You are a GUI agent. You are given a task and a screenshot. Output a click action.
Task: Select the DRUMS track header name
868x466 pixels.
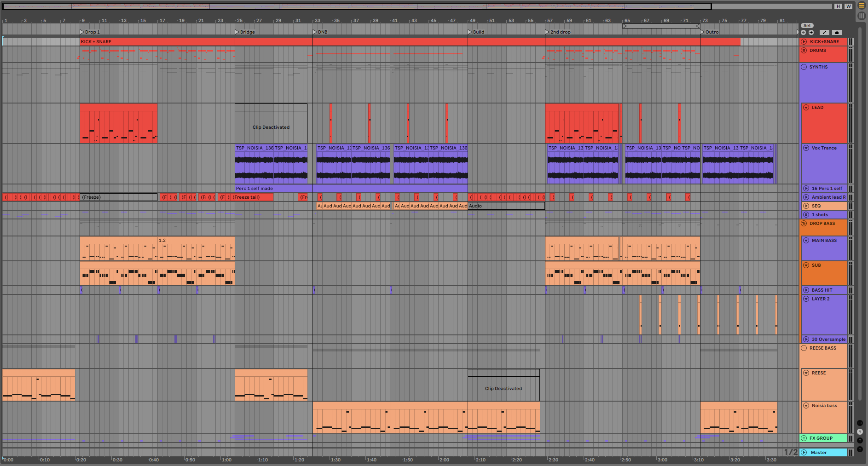(x=818, y=51)
